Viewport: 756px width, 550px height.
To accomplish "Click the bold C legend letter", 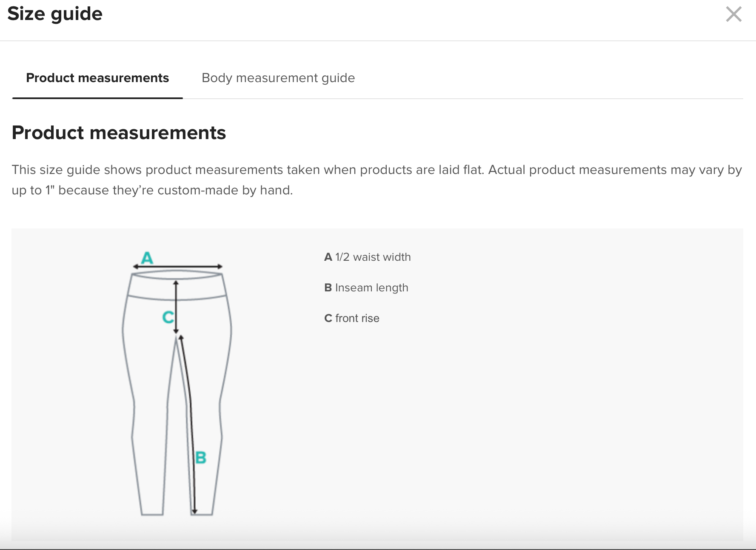I will pos(328,318).
